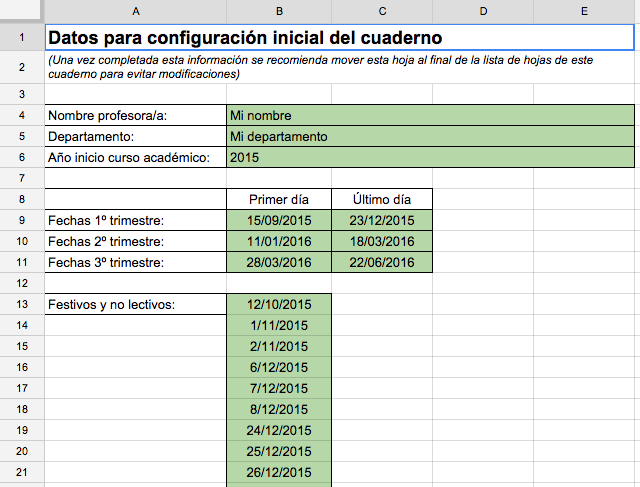
Task: Select the "Último día" header cell
Action: click(x=381, y=199)
